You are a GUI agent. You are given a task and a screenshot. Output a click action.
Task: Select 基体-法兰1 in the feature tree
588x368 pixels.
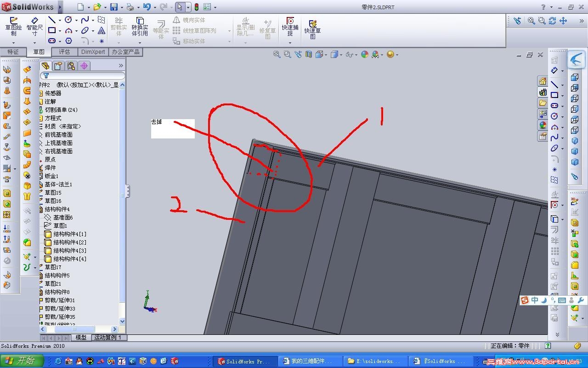[x=58, y=184]
